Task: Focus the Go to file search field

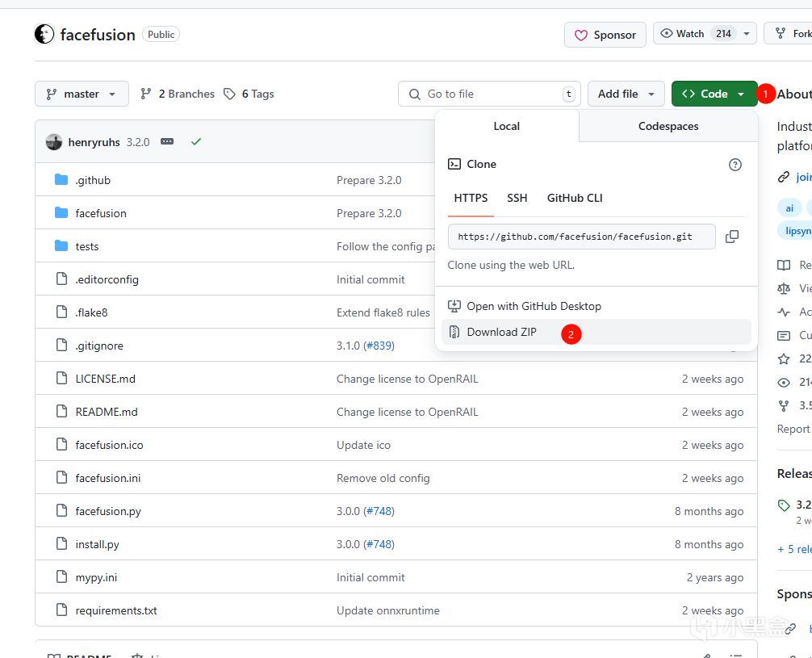Action: point(489,94)
